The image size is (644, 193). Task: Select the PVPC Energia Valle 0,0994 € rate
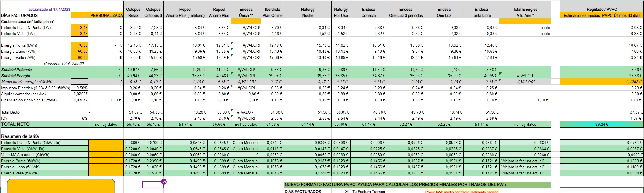pos(602,173)
